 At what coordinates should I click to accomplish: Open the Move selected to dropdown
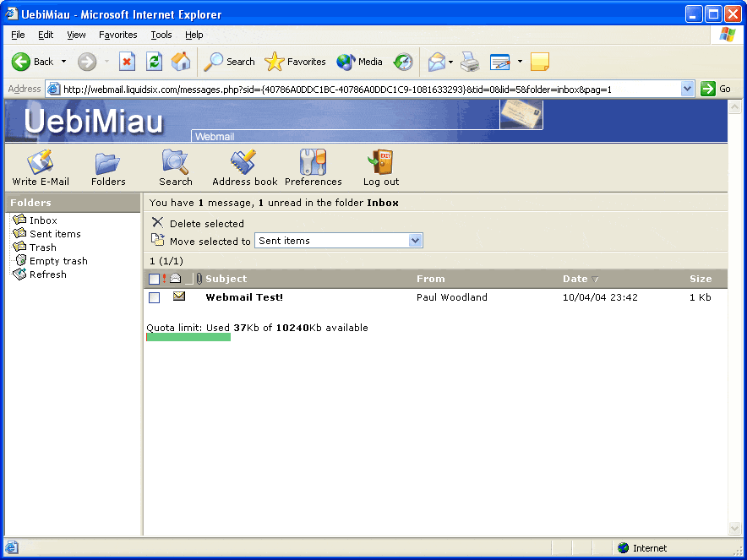(339, 241)
